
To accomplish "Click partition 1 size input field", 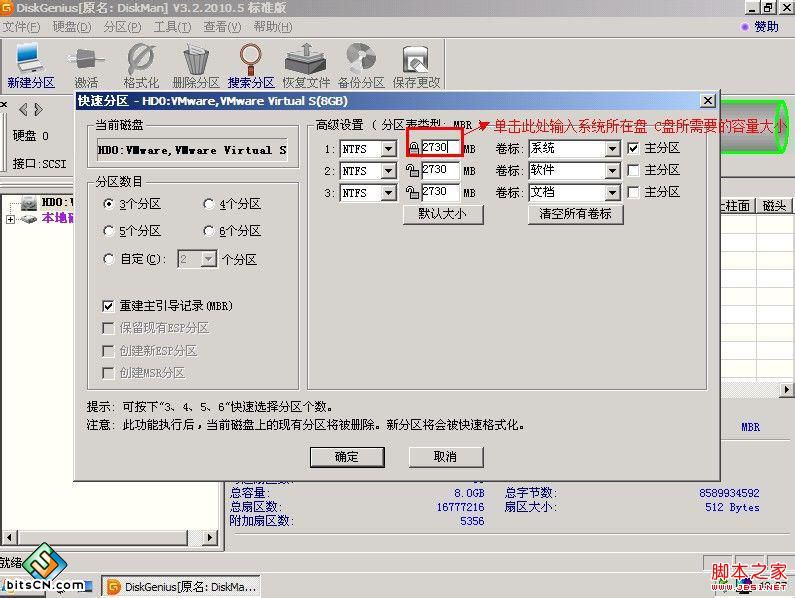I will pyautogui.click(x=440, y=148).
